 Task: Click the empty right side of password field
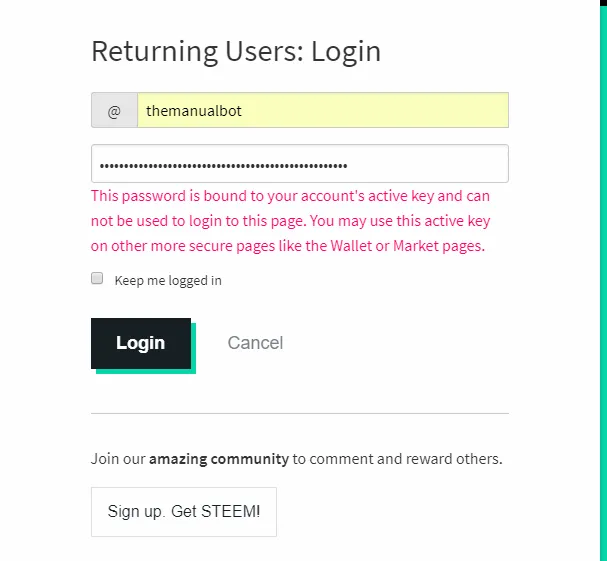[428, 164]
